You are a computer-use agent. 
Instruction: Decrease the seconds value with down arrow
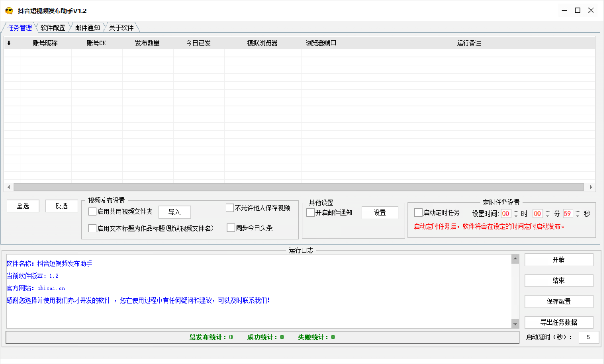click(x=578, y=216)
